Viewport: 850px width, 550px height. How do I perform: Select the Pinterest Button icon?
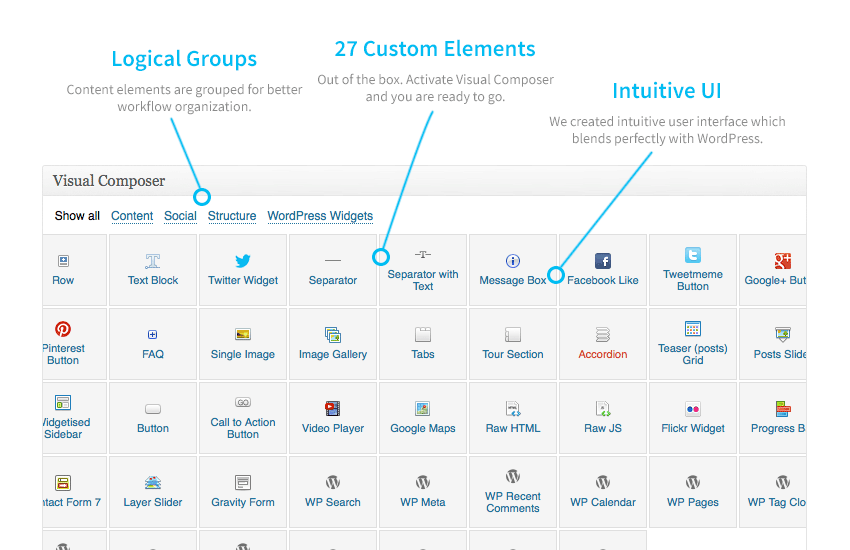tap(63, 329)
